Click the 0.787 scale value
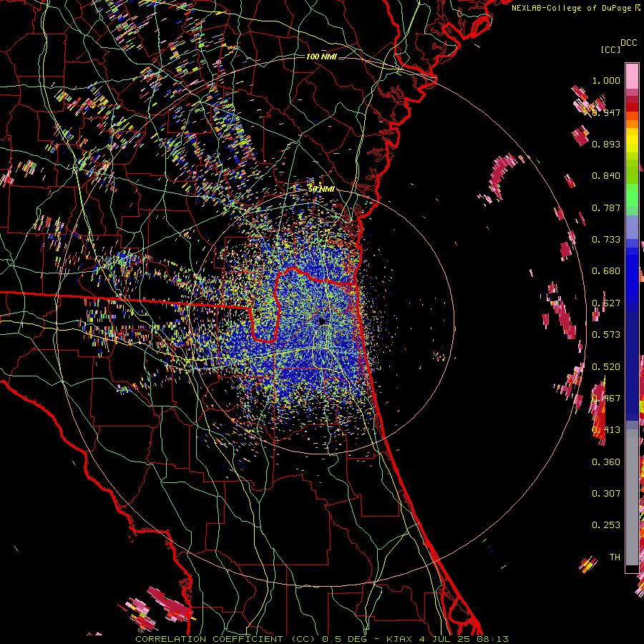644x644 pixels. click(606, 208)
